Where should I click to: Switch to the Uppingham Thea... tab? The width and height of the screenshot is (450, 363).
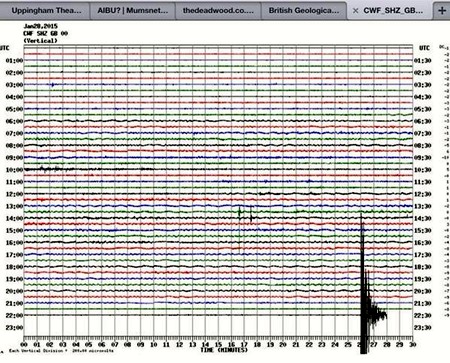click(45, 11)
